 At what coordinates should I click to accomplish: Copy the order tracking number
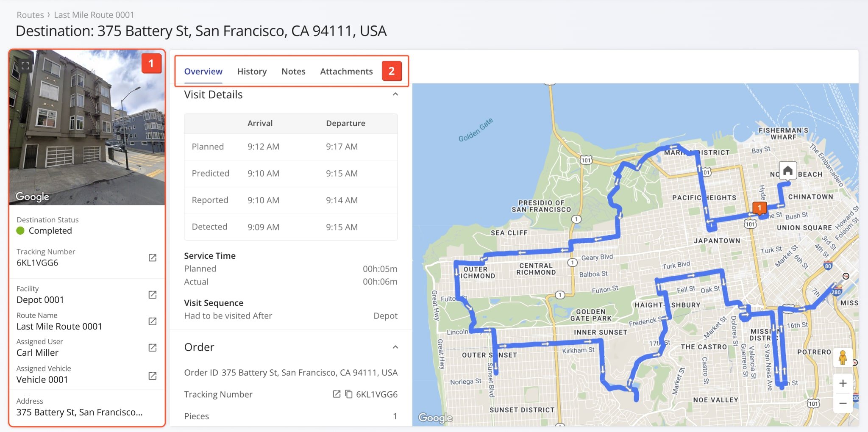click(x=348, y=394)
